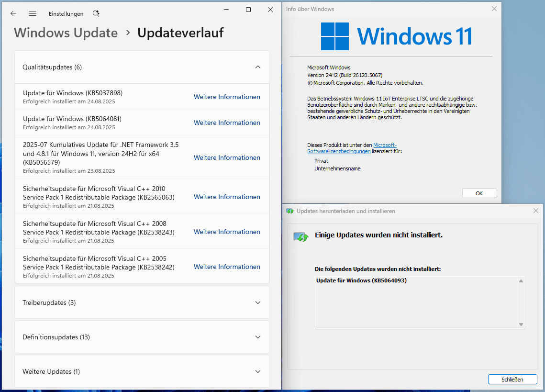
Task: Click the Windows 11 logo
Action: [334, 36]
